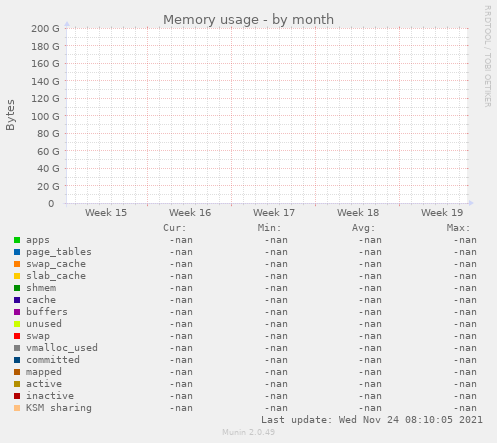Select the vmalloc_used legend label
This screenshot has height=443, width=497.
pos(62,348)
